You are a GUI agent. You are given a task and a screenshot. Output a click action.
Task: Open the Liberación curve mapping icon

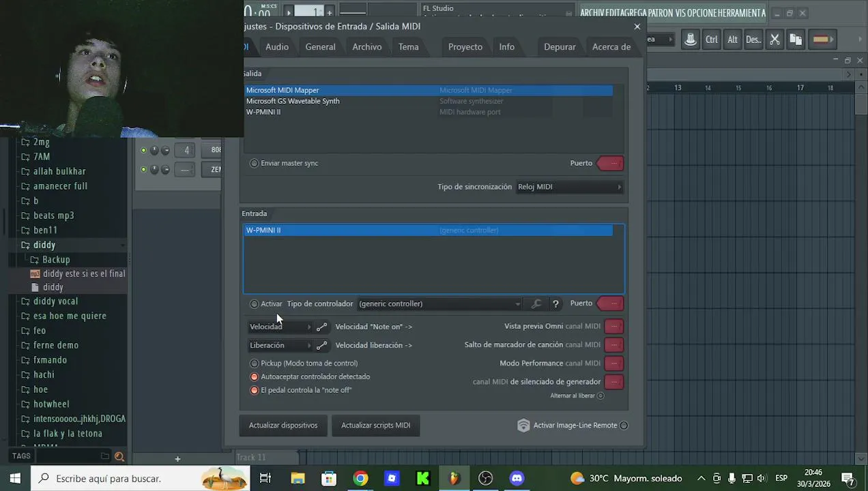click(x=321, y=346)
